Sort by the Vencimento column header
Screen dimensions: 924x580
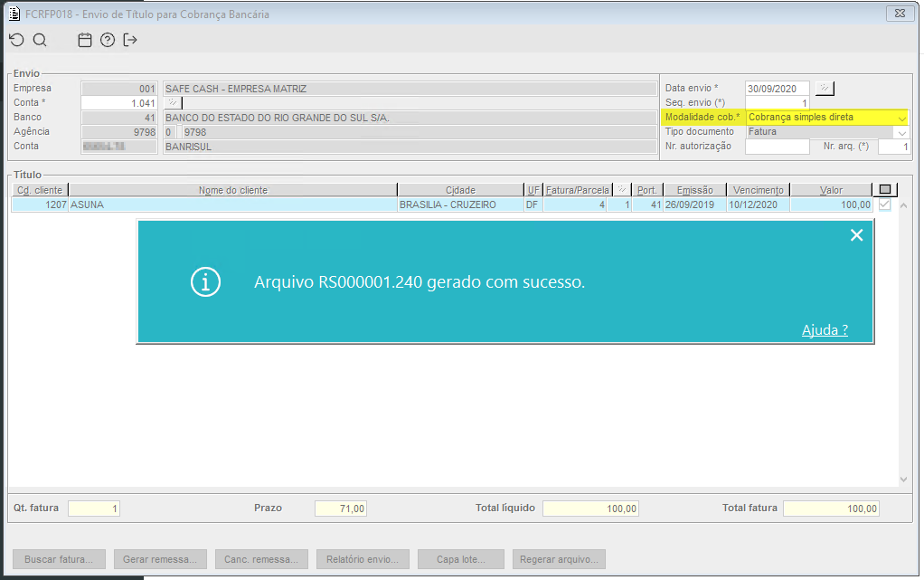(x=759, y=190)
